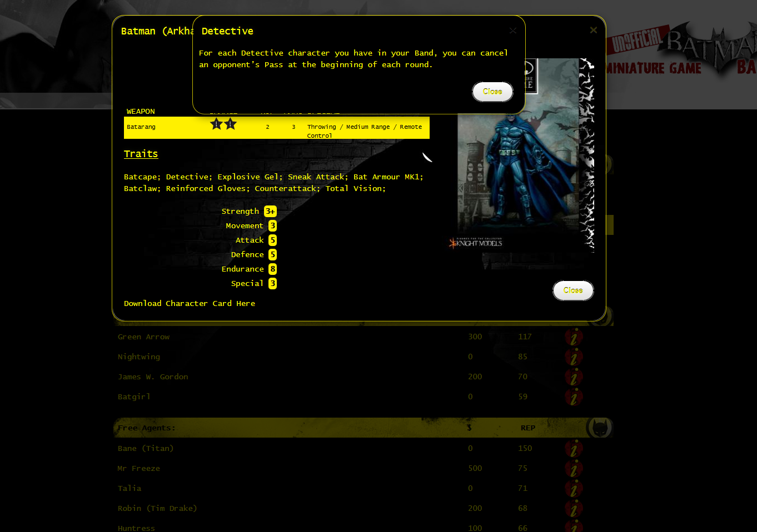Close the Detective trait popup with Close button

pos(492,92)
